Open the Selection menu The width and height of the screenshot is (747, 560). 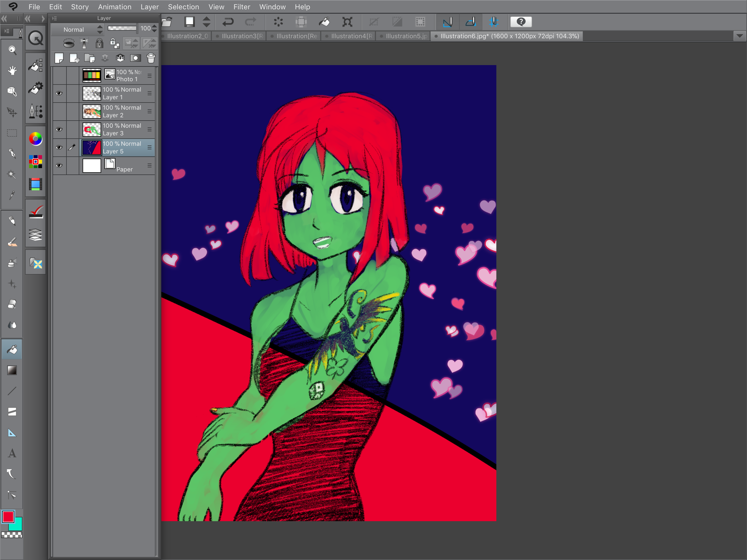pyautogui.click(x=183, y=7)
